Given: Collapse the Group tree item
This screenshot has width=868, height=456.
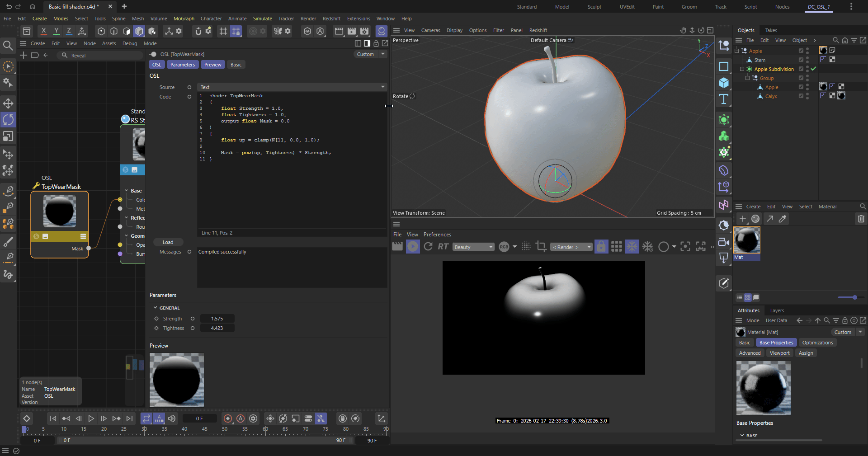Looking at the screenshot, I should pyautogui.click(x=748, y=78).
